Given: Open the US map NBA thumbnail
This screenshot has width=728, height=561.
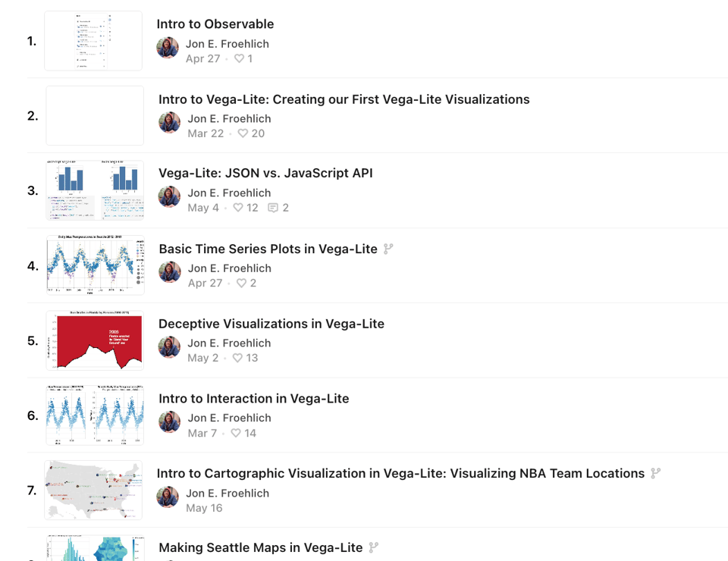Looking at the screenshot, I should click(93, 490).
